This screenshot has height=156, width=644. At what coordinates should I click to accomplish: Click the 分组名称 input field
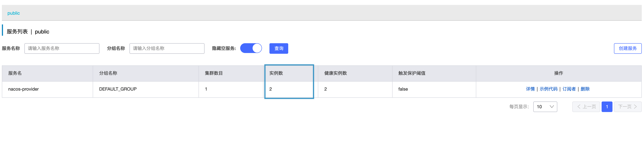[167, 48]
